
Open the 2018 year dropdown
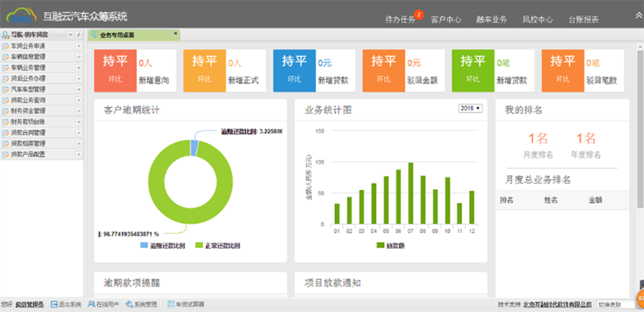(x=471, y=109)
